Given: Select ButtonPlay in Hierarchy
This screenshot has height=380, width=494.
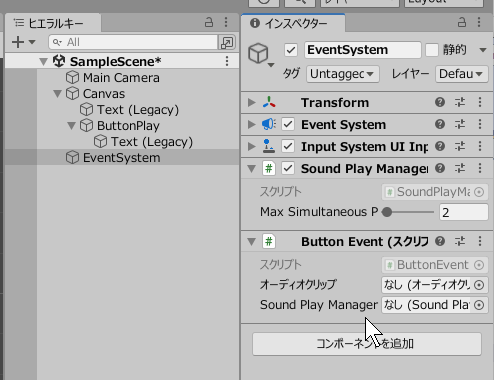Looking at the screenshot, I should click(x=128, y=126).
